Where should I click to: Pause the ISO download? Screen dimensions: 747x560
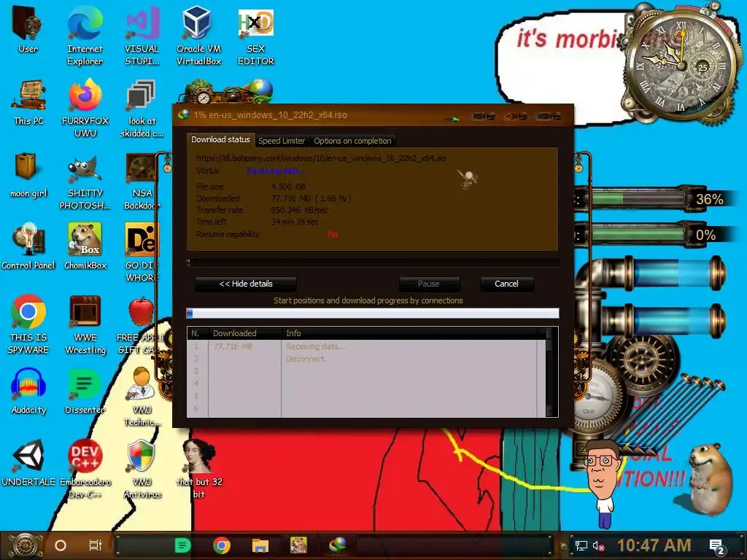[x=429, y=284]
